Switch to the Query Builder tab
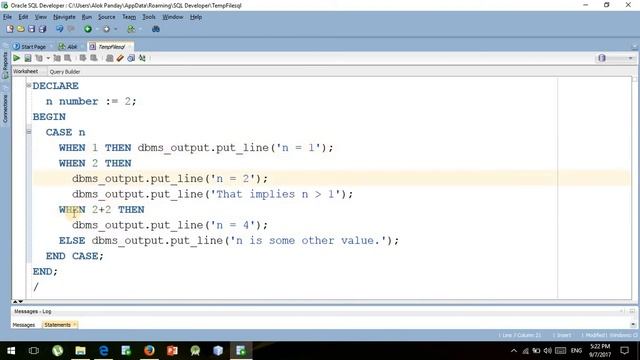This screenshot has width=640, height=360. pyautogui.click(x=64, y=71)
